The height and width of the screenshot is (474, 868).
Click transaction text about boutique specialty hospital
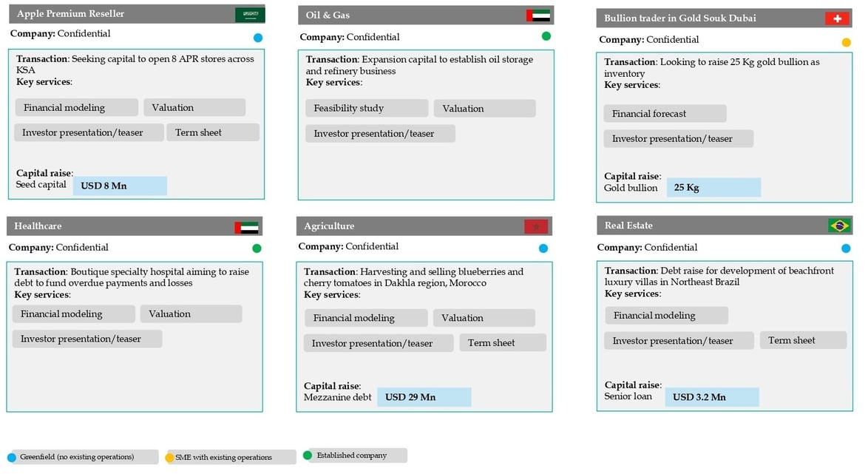pos(132,277)
